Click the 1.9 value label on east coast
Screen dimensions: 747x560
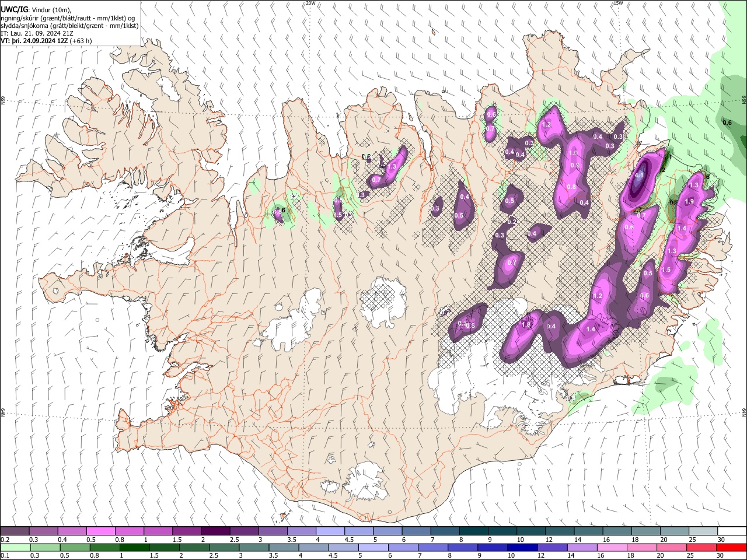click(x=689, y=201)
